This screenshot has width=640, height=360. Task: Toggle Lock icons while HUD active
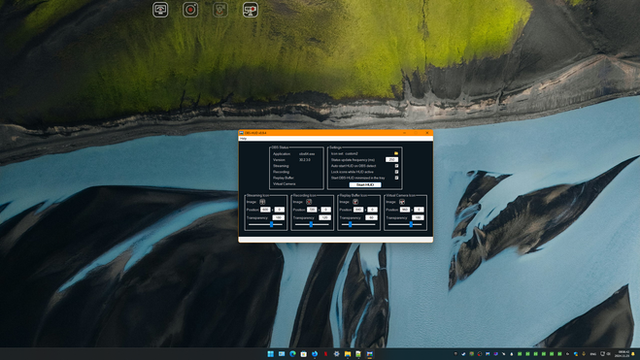point(396,172)
